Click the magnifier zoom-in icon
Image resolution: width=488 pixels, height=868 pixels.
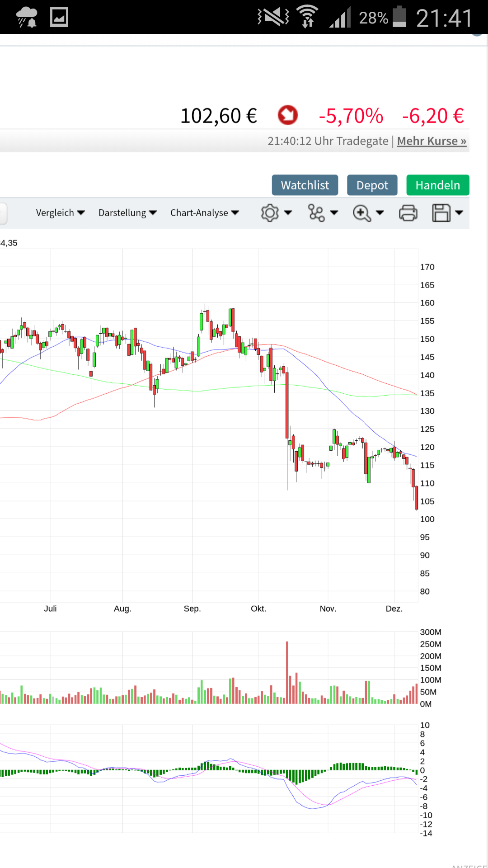362,213
